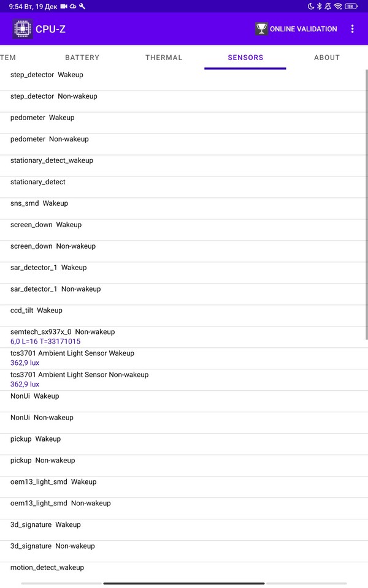The image size is (368, 588).
Task: Tap the moon do-not-disturb icon
Action: point(310,6)
